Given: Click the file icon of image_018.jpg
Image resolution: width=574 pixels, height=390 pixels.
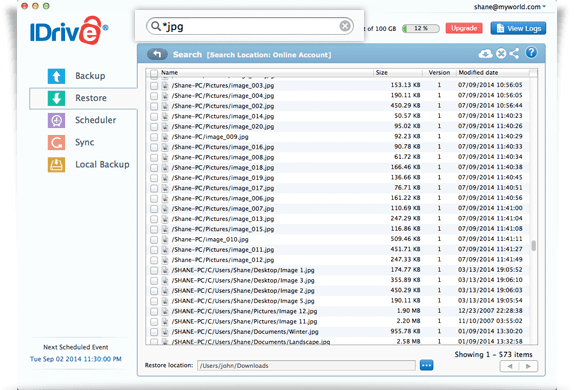Looking at the screenshot, I should click(165, 168).
